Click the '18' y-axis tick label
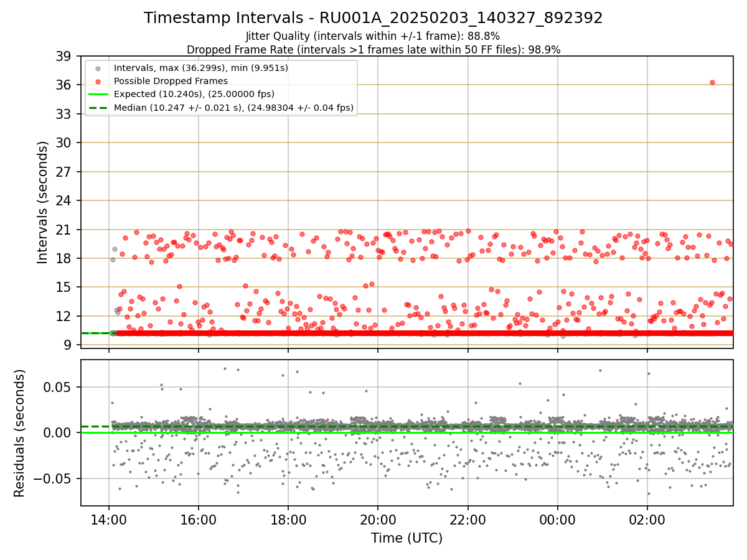This screenshot has height=560, width=747. 65,258
